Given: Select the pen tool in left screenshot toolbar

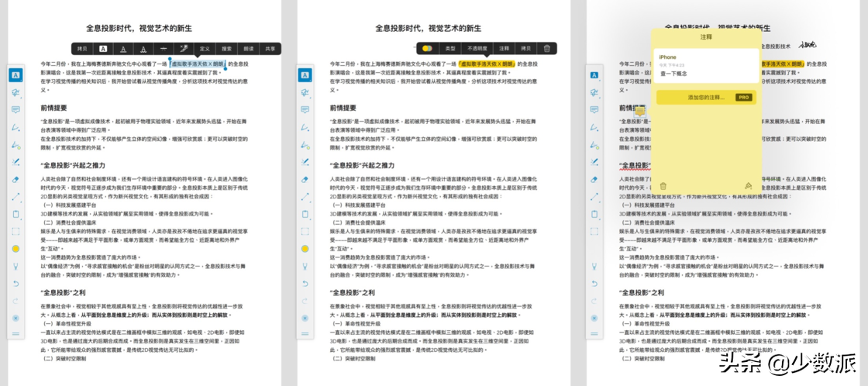Looking at the screenshot, I should coord(15,127).
